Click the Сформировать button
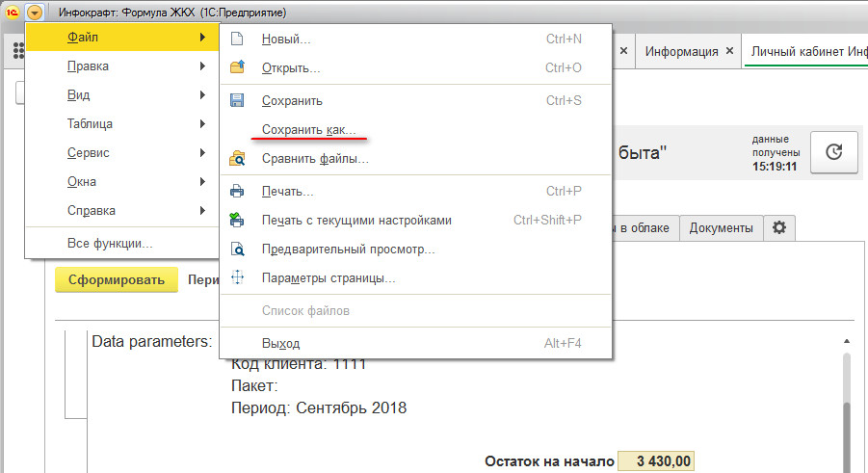868x473 pixels. (x=117, y=279)
